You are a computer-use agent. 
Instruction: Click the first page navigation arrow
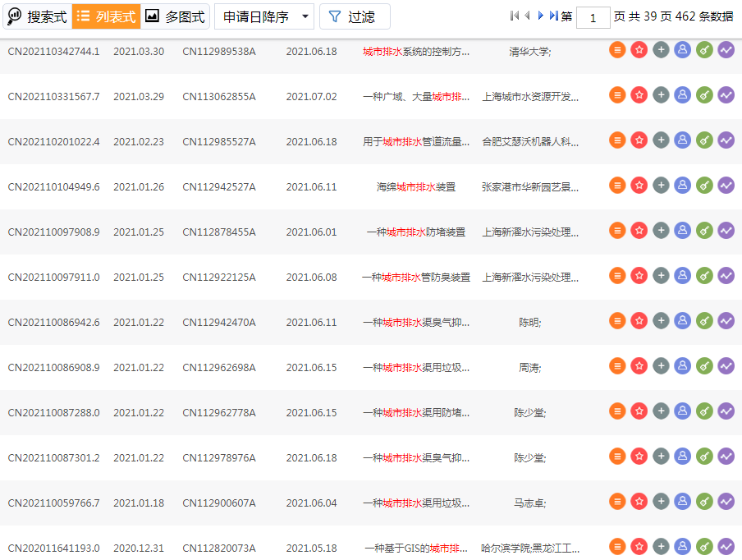tap(515, 15)
